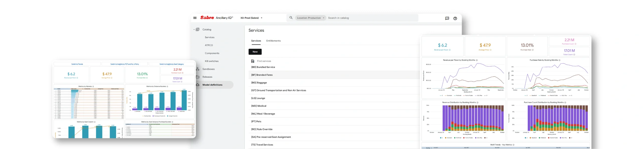
Task: Open the Location: Production filter dropdown
Action: (310, 18)
